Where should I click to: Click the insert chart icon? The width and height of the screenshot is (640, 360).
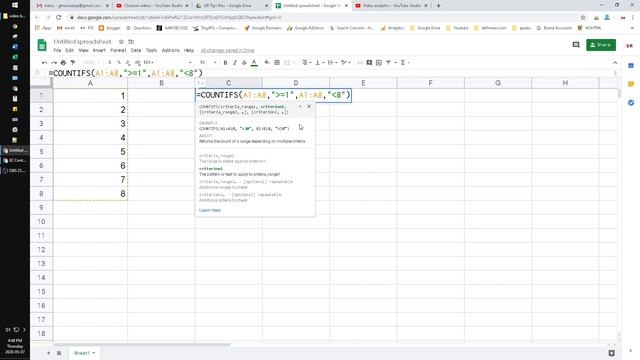(x=379, y=62)
